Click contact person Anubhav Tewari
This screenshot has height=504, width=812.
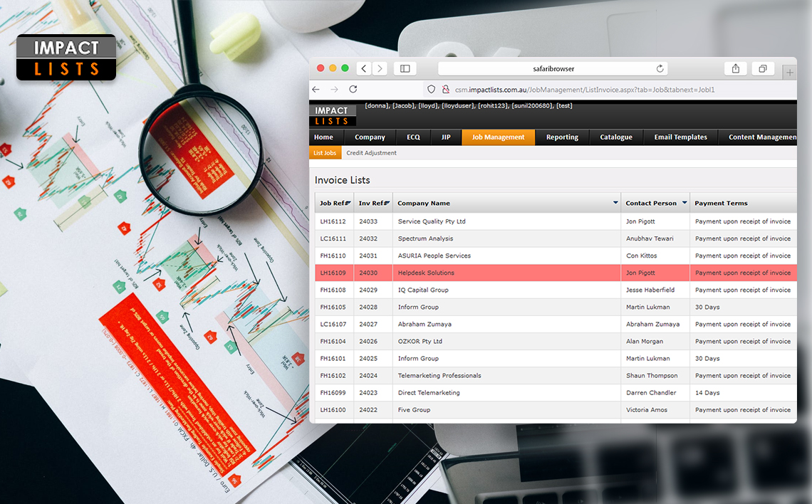pos(650,238)
